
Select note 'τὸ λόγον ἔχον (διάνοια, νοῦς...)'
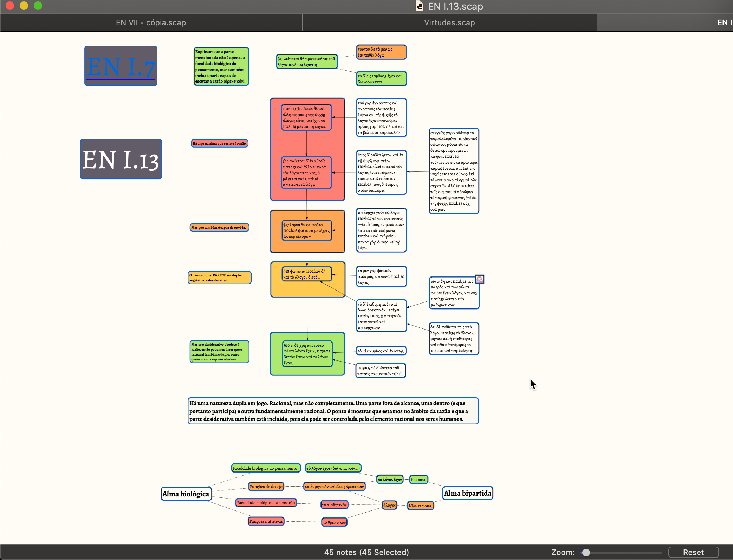[x=333, y=468]
